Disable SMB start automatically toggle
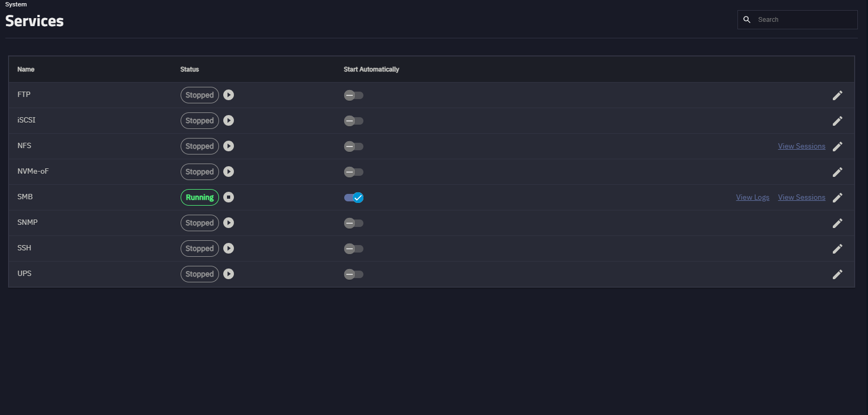This screenshot has width=868, height=415. pyautogui.click(x=353, y=198)
